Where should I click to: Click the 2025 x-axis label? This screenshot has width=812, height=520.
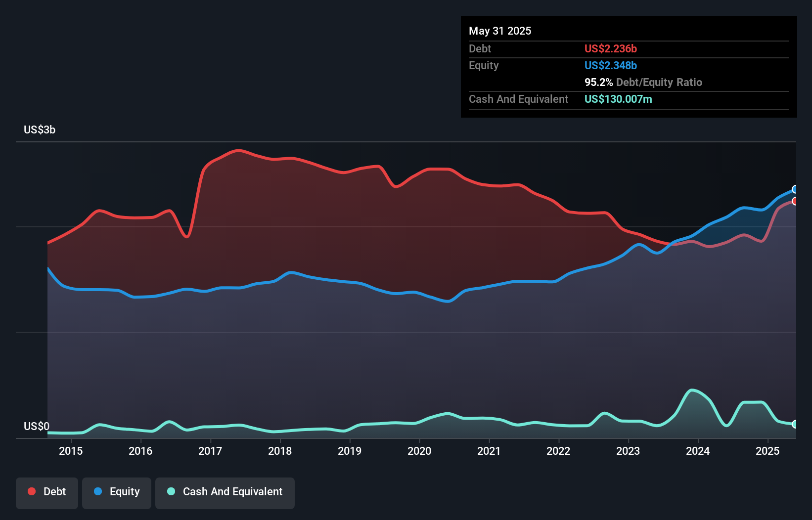[x=767, y=451]
